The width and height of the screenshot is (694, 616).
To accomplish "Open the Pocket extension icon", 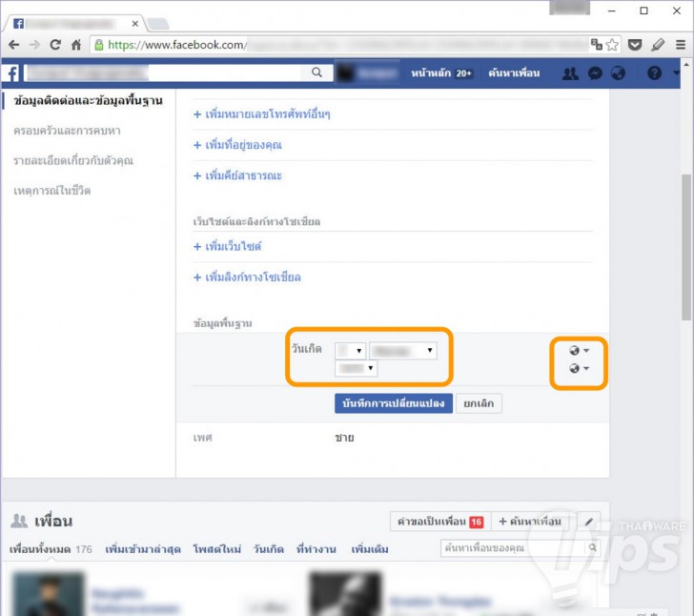I will coord(635,45).
